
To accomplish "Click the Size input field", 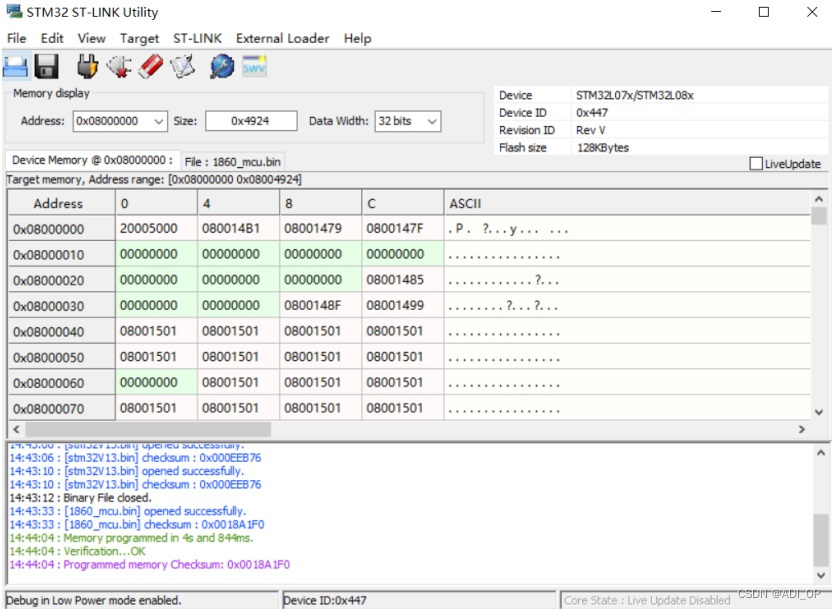I will click(x=251, y=121).
